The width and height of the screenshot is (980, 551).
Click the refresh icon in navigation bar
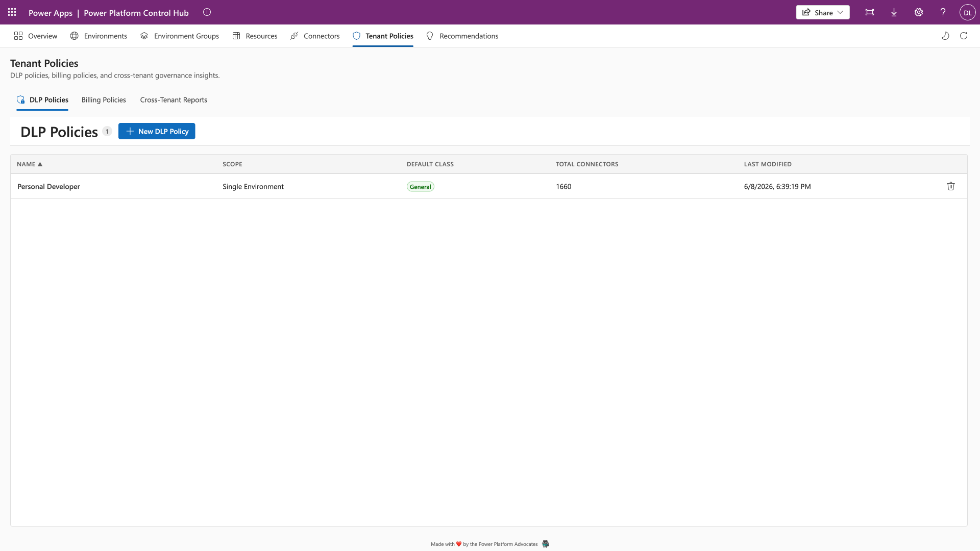[x=964, y=36]
